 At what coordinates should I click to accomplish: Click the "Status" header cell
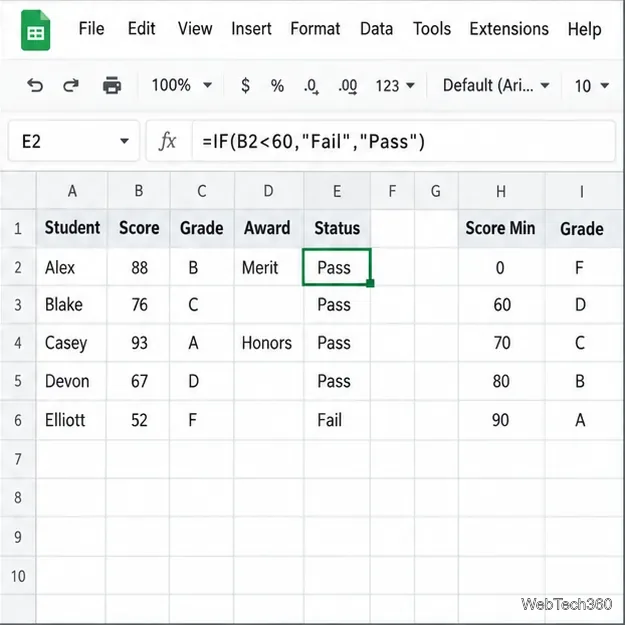click(337, 228)
